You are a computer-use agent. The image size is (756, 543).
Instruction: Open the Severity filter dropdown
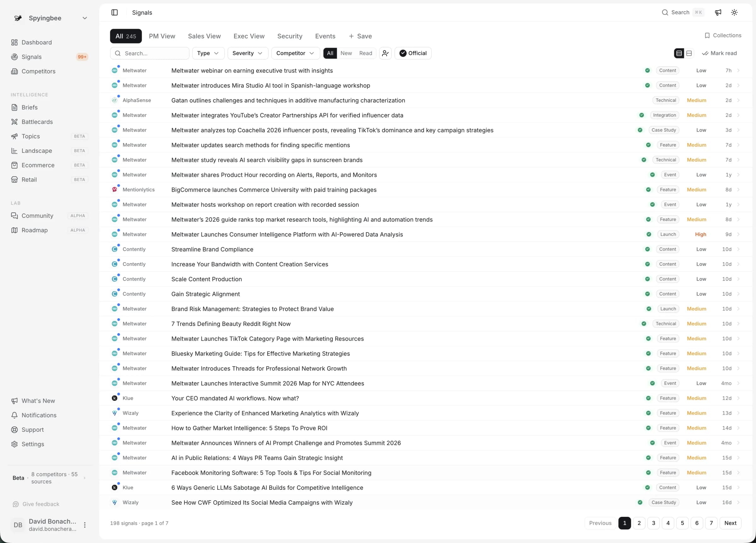pos(247,53)
